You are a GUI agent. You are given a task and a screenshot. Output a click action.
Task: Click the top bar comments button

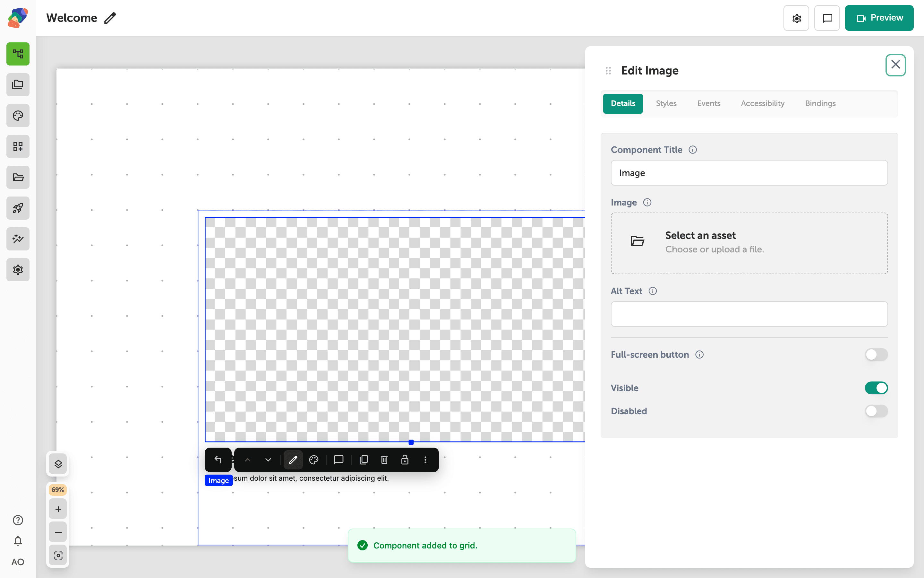tap(827, 18)
